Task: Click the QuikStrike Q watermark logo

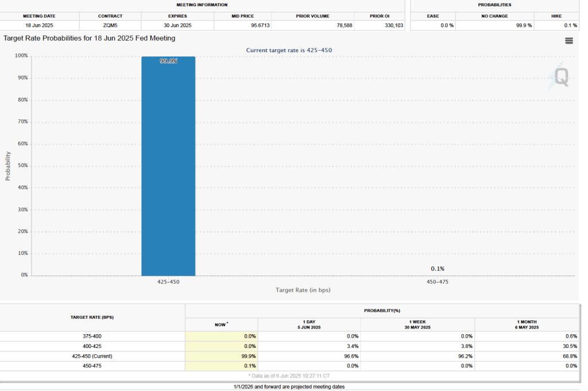Action: click(x=560, y=76)
